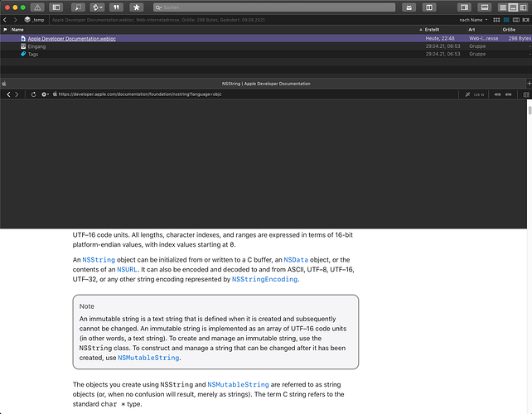Select the Tags group row
This screenshot has height=414, width=532.
click(x=266, y=54)
